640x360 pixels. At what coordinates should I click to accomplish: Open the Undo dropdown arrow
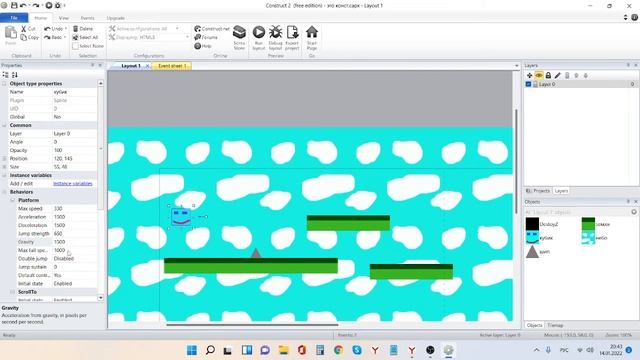(66, 29)
